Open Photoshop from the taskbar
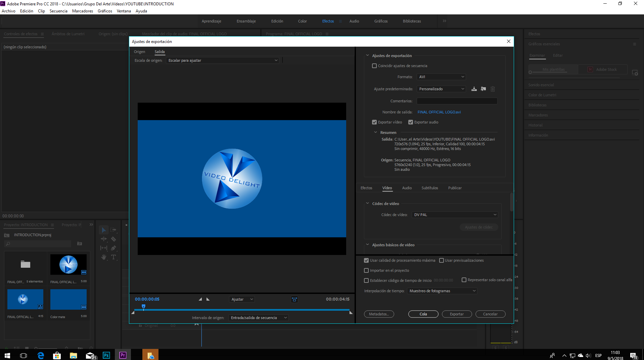The image size is (644, 360). [x=106, y=355]
